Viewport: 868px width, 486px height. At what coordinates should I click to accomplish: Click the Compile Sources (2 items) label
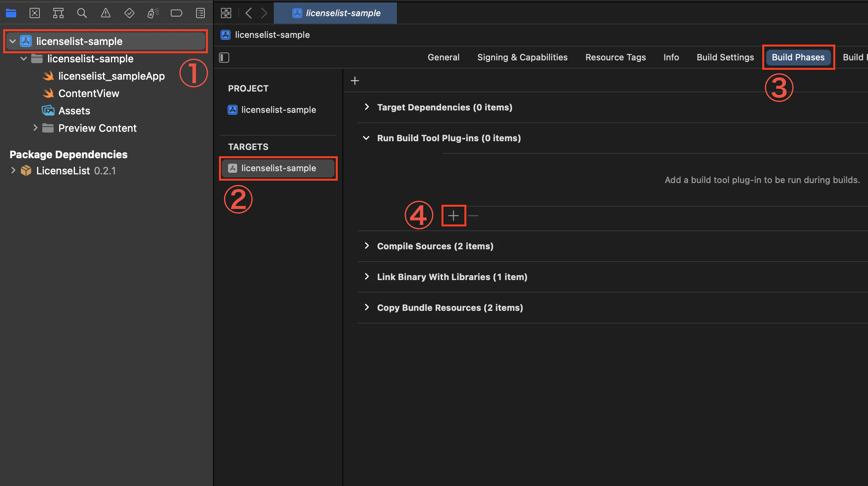coord(435,246)
